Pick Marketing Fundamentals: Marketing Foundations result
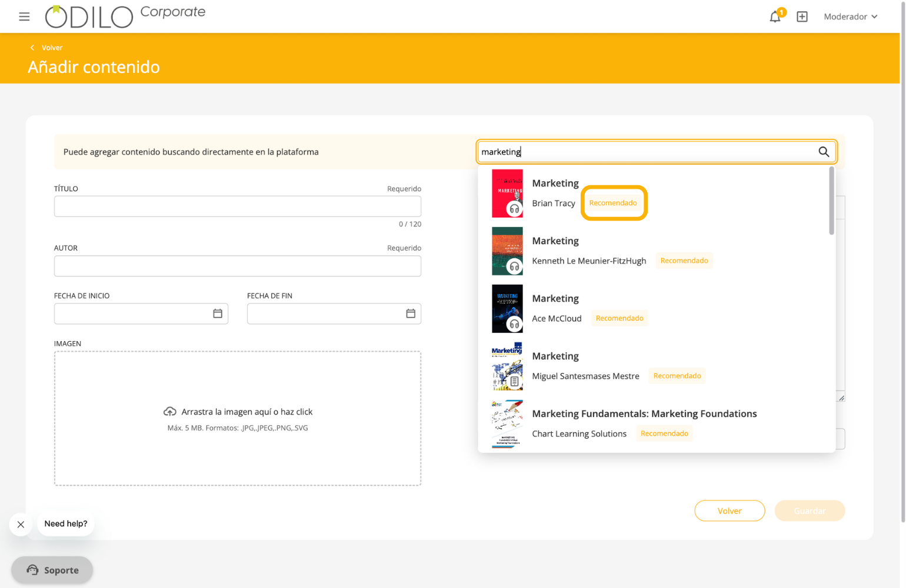906x588 pixels. [x=644, y=414]
